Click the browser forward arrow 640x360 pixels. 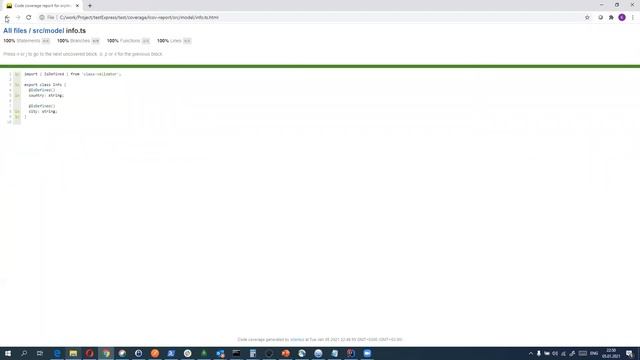(18, 18)
